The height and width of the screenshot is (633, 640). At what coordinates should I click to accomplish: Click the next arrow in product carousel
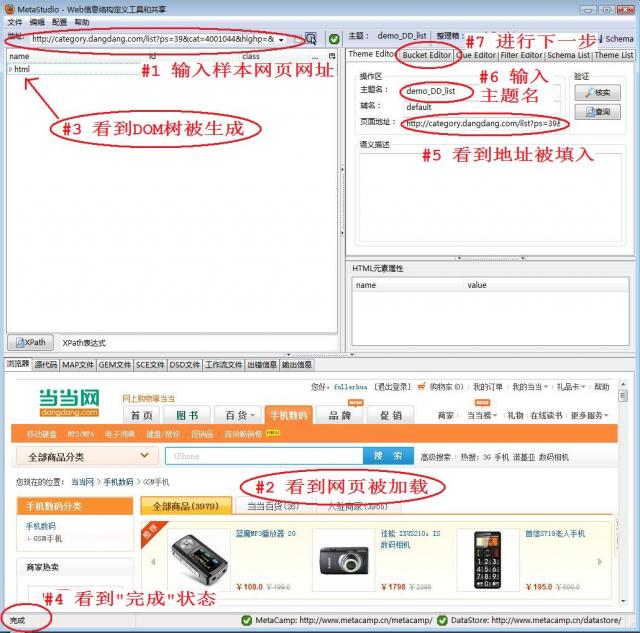pos(600,562)
